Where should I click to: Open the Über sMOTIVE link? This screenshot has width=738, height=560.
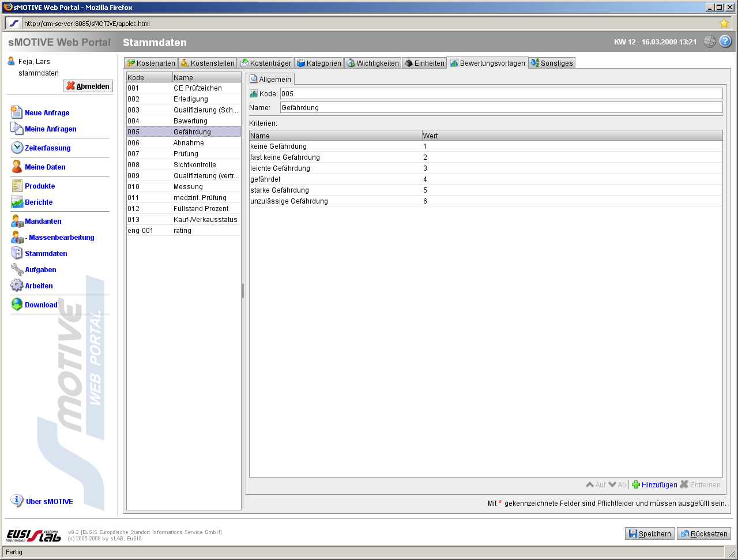[x=50, y=502]
